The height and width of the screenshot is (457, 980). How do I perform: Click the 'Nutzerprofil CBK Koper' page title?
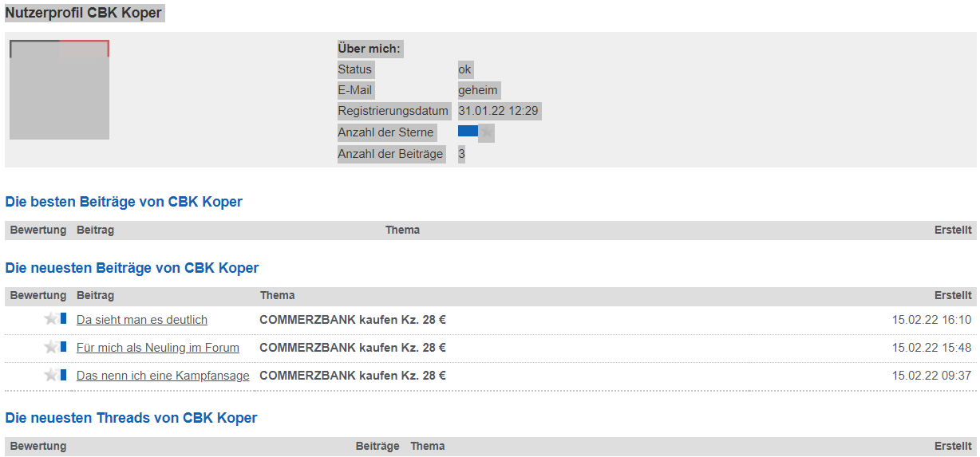coord(84,14)
